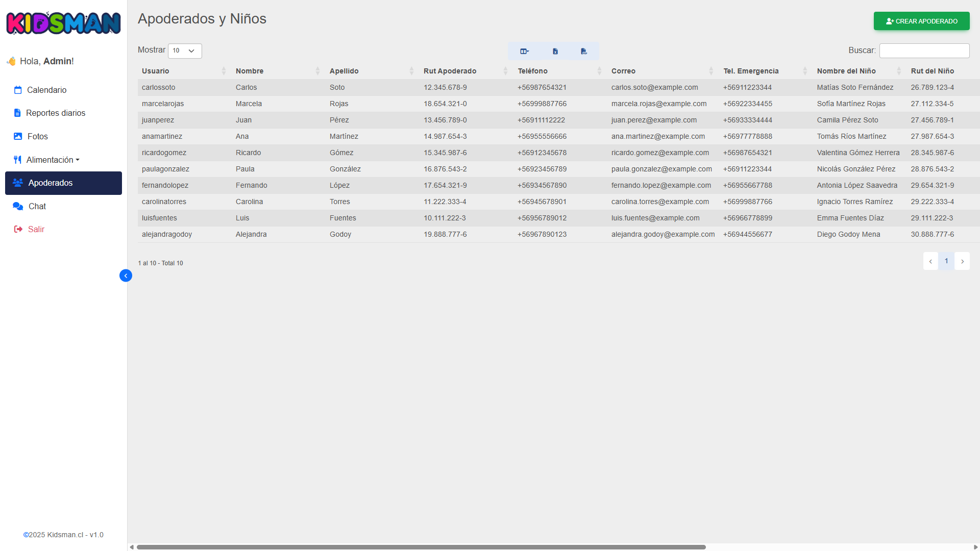Viewport: 980px width, 551px height.
Task: Open column visibility dropdown
Action: tap(524, 51)
